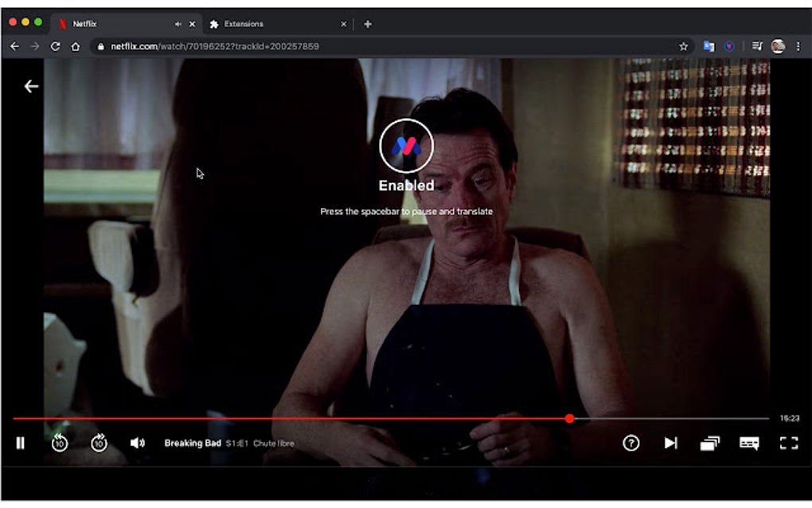Viewport: 812px width, 508px height.
Task: Open the Google Translate extension
Action: (709, 47)
